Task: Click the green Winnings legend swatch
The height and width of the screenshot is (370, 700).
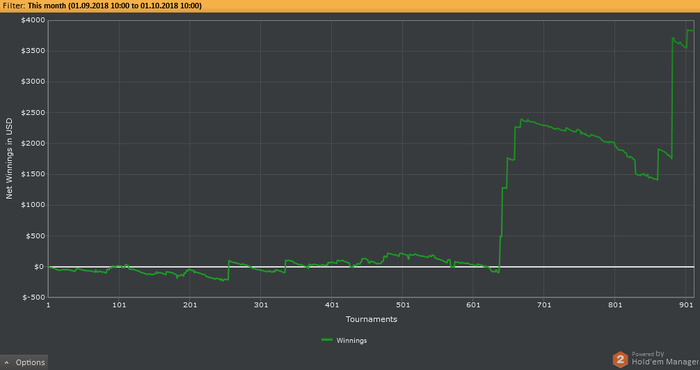Action: click(327, 340)
